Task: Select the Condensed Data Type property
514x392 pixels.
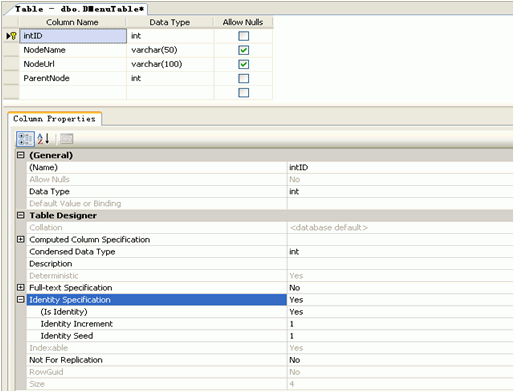Action: (x=157, y=251)
